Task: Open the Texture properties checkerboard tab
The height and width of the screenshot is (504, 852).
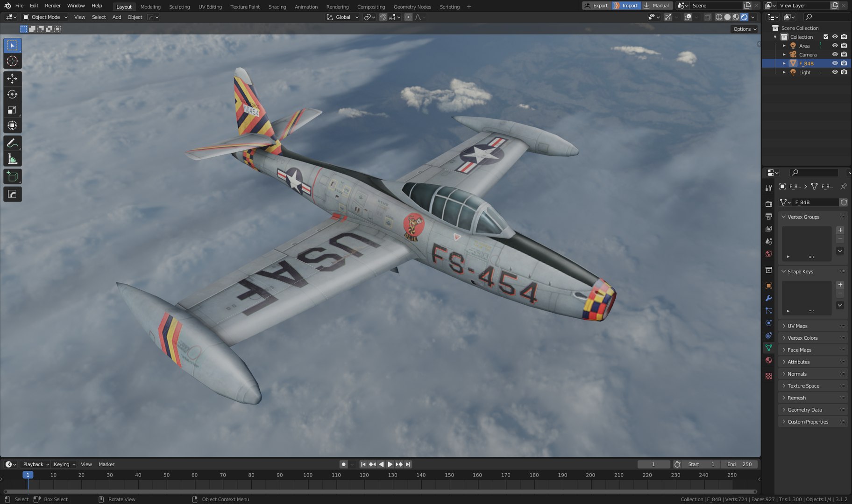Action: [x=768, y=376]
